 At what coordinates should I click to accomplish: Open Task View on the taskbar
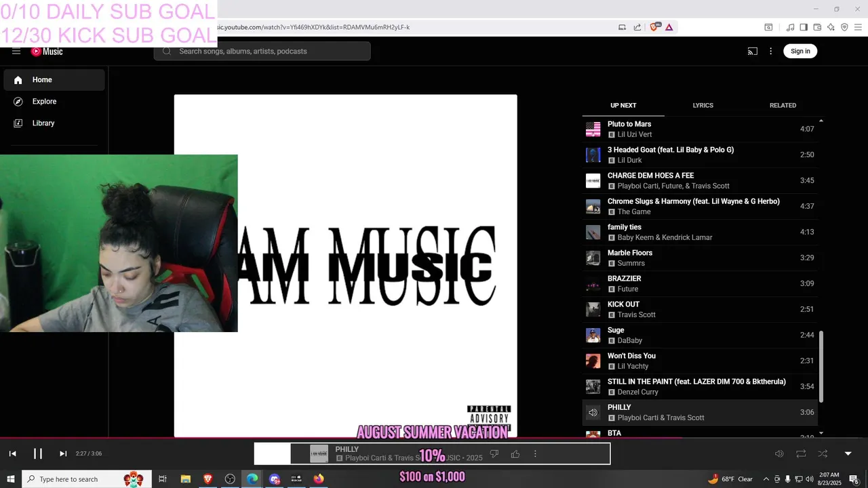(x=163, y=479)
